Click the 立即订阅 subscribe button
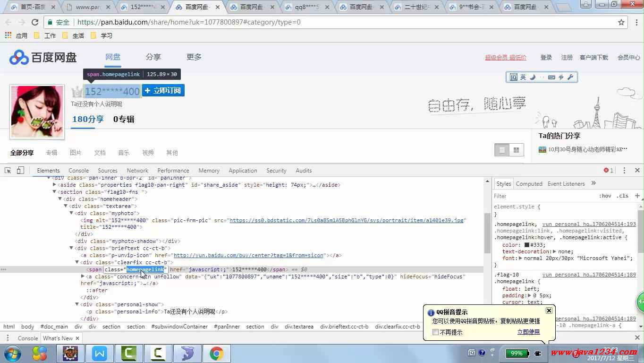644x363 pixels. [x=163, y=90]
